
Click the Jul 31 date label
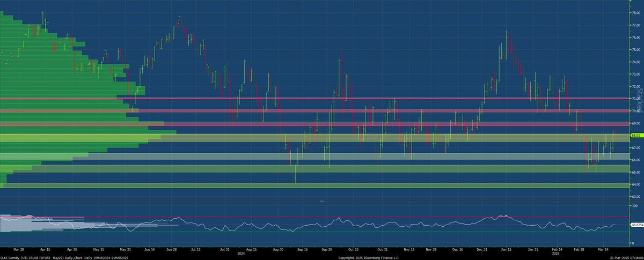point(226,249)
